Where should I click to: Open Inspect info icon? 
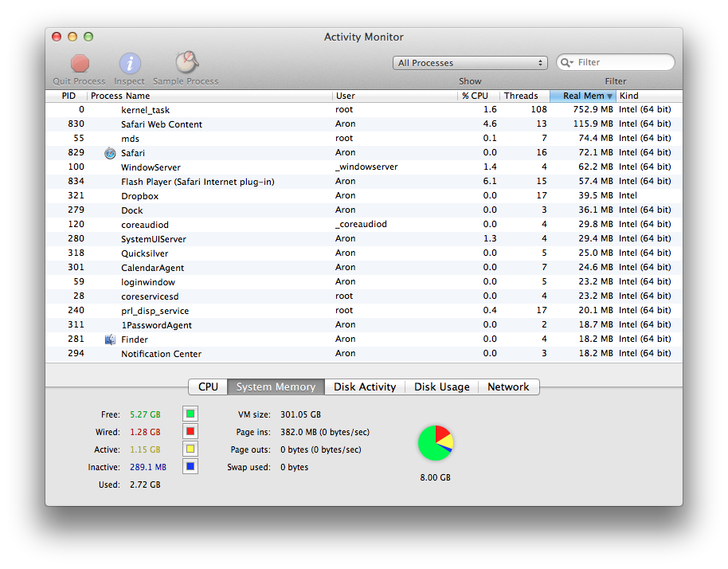130,64
